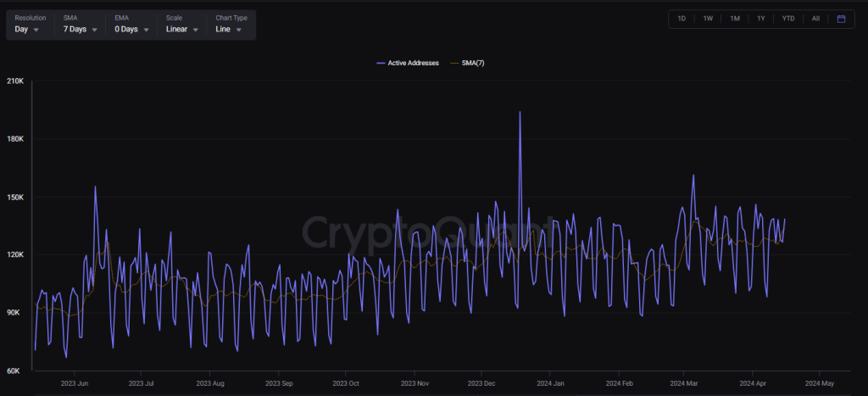
Task: Click the CryptoQuant watermark in chart
Action: point(432,230)
